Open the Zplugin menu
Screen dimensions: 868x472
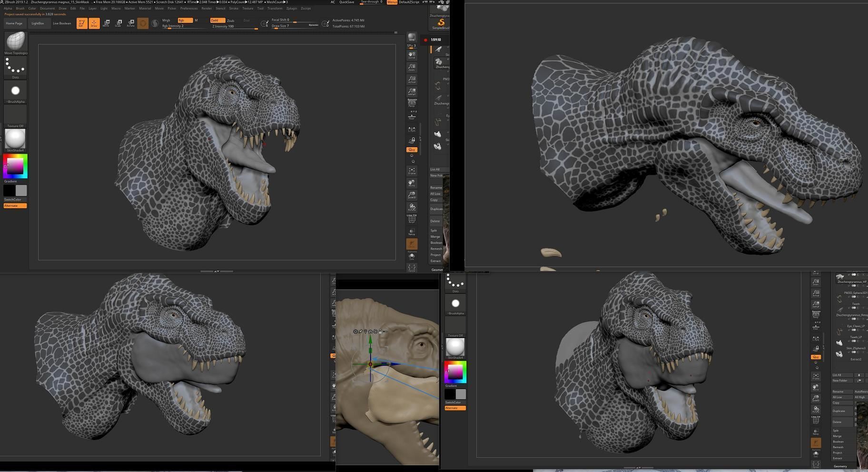coord(292,8)
